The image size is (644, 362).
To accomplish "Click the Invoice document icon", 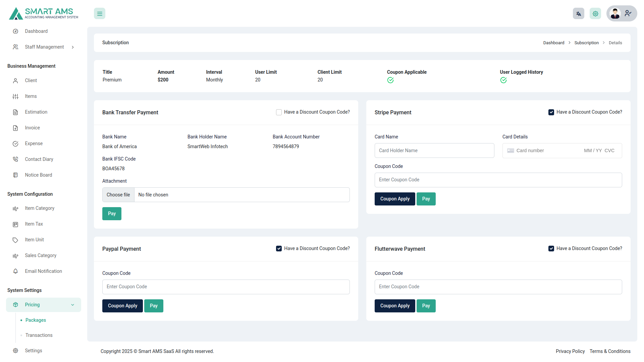I will 15,128.
